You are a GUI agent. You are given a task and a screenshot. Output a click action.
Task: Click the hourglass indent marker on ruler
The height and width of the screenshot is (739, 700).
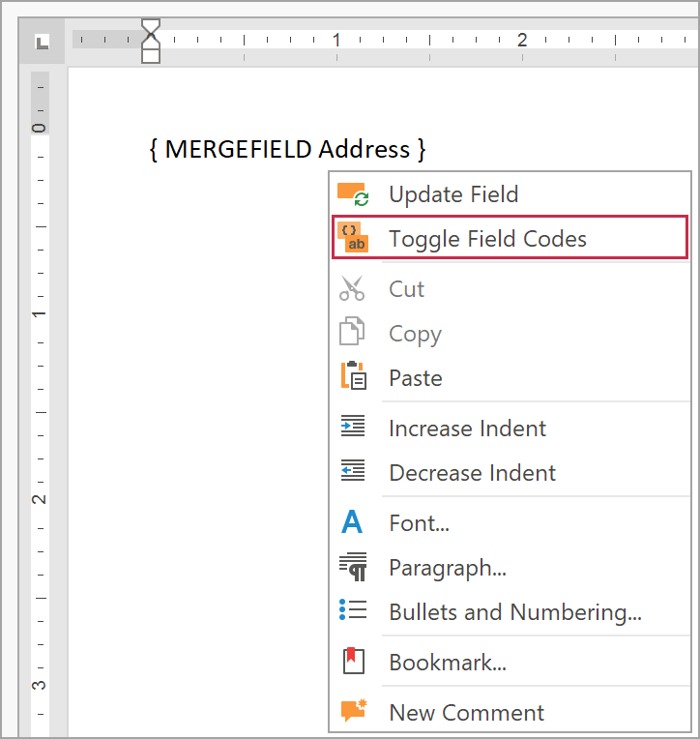[151, 41]
